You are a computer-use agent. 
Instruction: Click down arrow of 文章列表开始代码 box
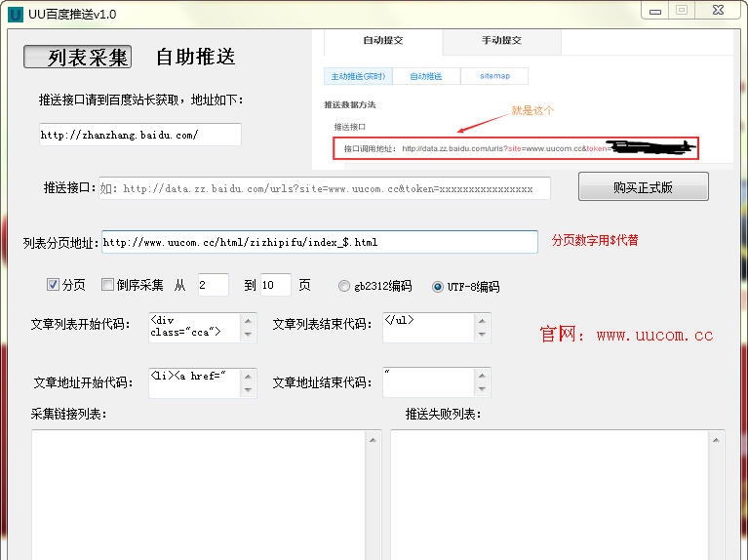(x=248, y=335)
